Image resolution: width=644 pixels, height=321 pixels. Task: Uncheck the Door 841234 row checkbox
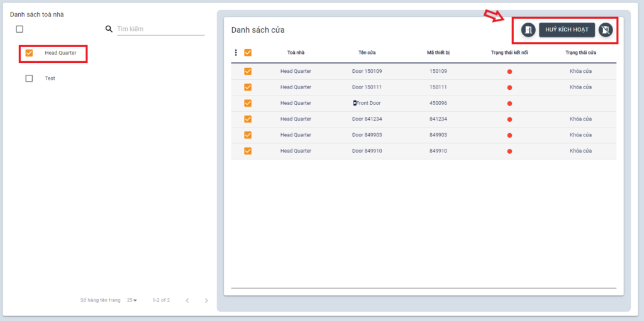pyautogui.click(x=248, y=119)
